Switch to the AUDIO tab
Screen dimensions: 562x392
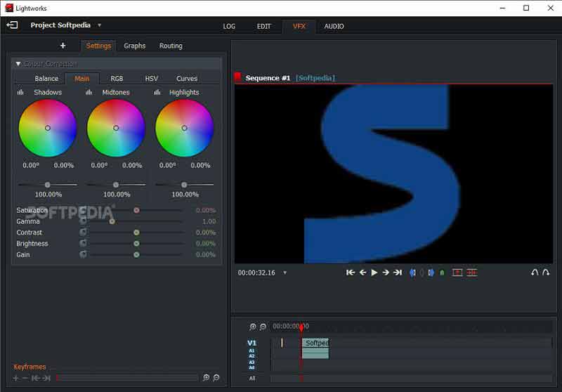coord(334,26)
